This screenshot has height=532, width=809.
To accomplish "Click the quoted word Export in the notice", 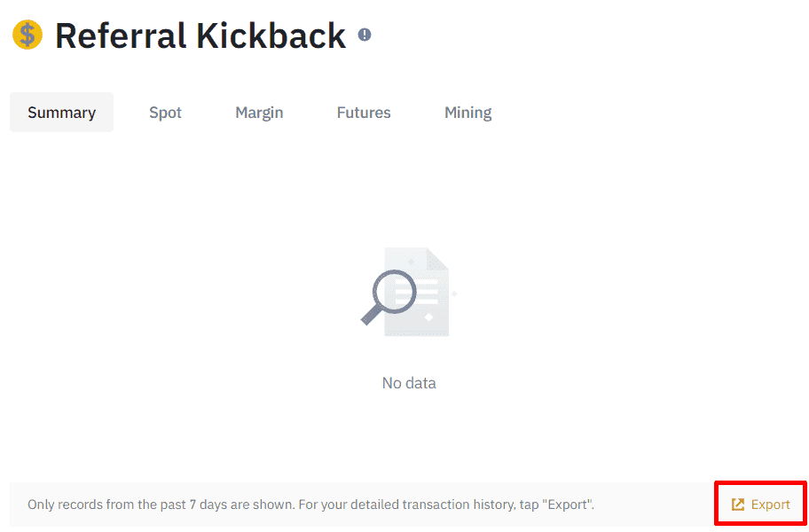I will (x=569, y=505).
